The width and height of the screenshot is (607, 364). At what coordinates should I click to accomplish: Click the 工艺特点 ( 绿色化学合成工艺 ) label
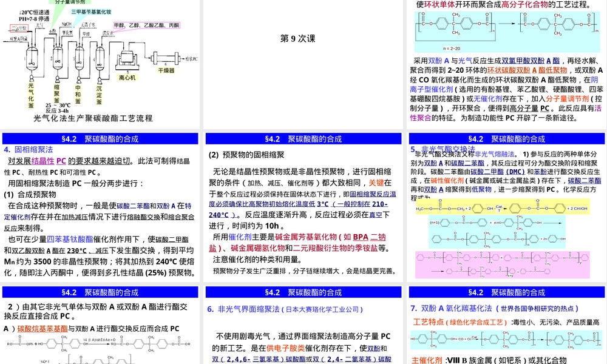(460, 322)
